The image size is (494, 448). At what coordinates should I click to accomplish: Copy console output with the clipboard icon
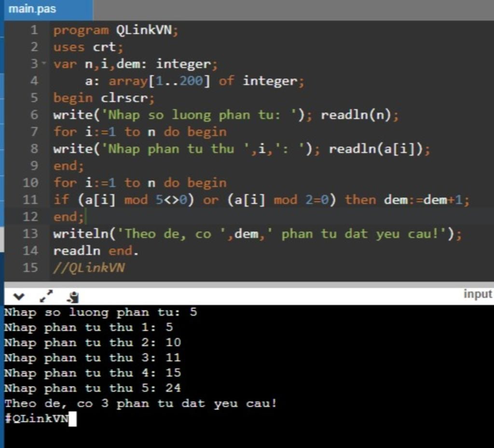pos(73,297)
